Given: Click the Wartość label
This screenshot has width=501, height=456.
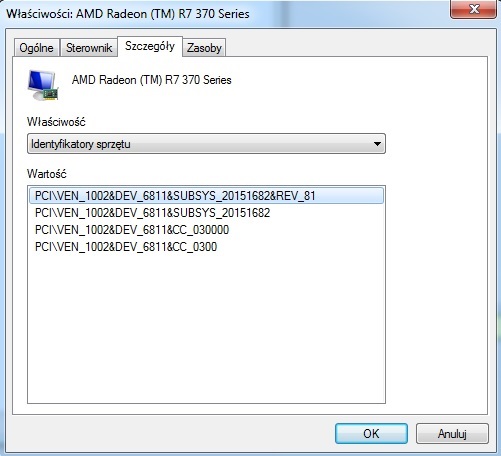Looking at the screenshot, I should [47, 174].
